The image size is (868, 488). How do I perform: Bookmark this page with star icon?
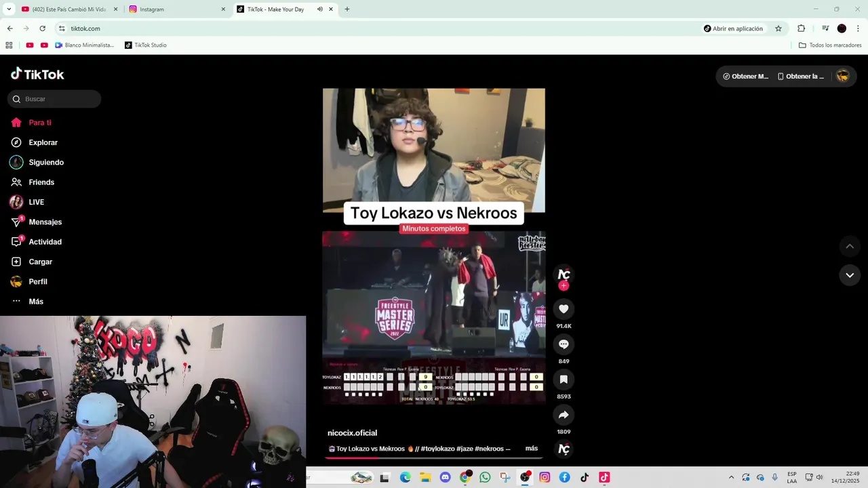(778, 28)
